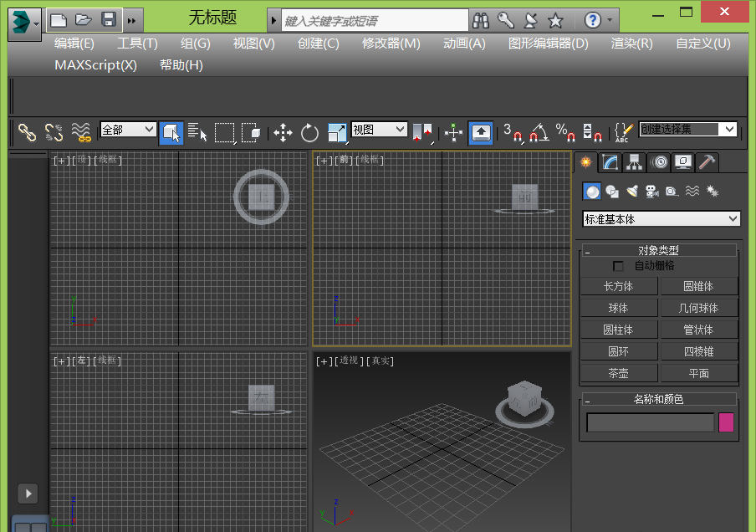Open the 帮助(H) menu

click(x=181, y=65)
